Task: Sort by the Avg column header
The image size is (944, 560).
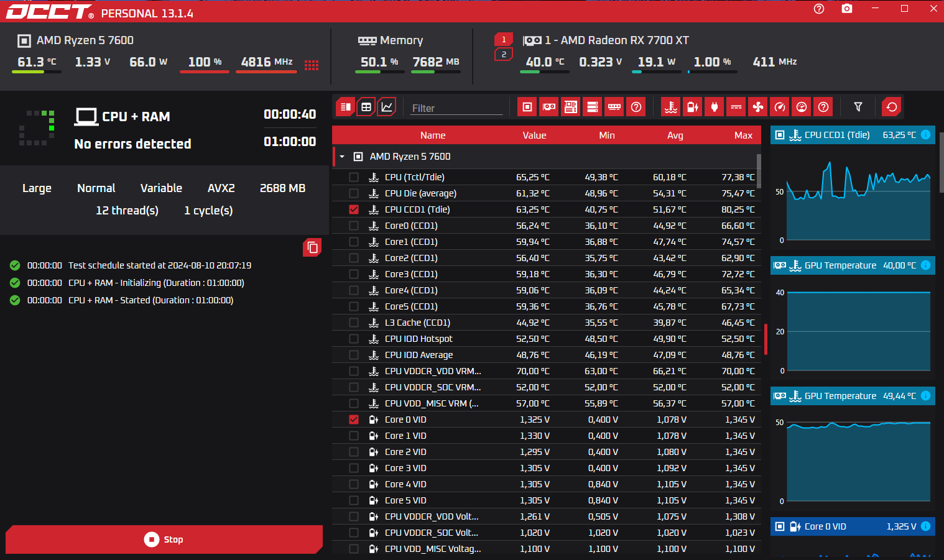Action: 675,135
